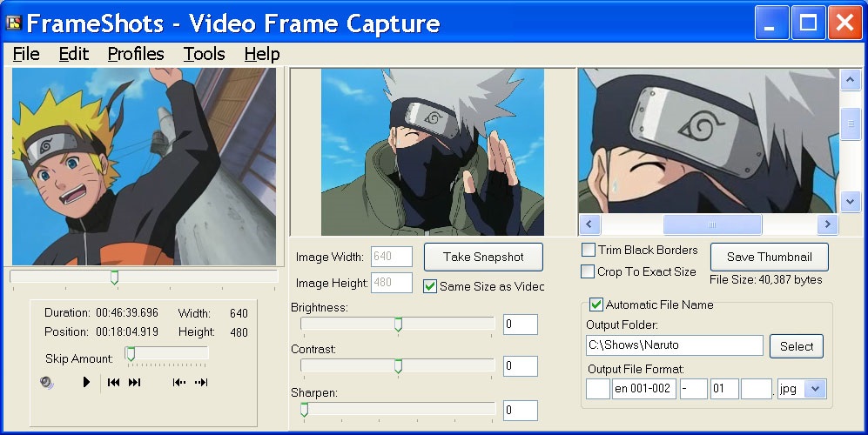This screenshot has width=868, height=435.
Task: Skip forward by the skip amount
Action: pyautogui.click(x=201, y=382)
